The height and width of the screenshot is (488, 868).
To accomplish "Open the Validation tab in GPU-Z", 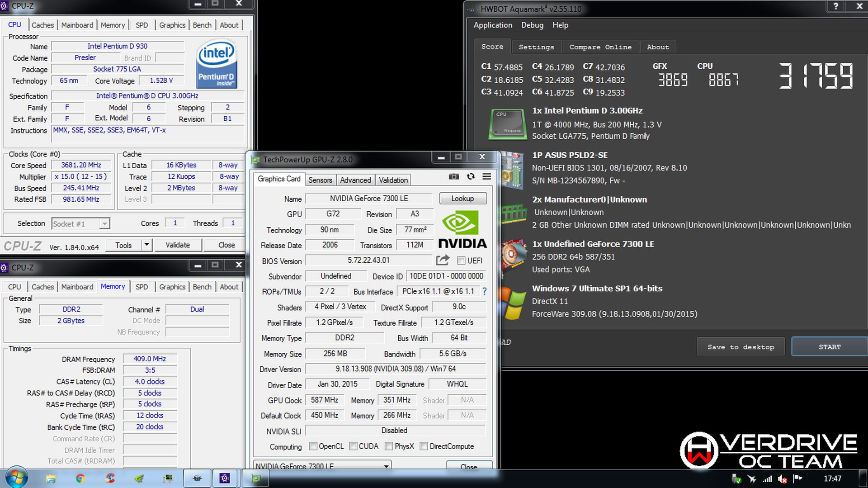I will (x=393, y=180).
